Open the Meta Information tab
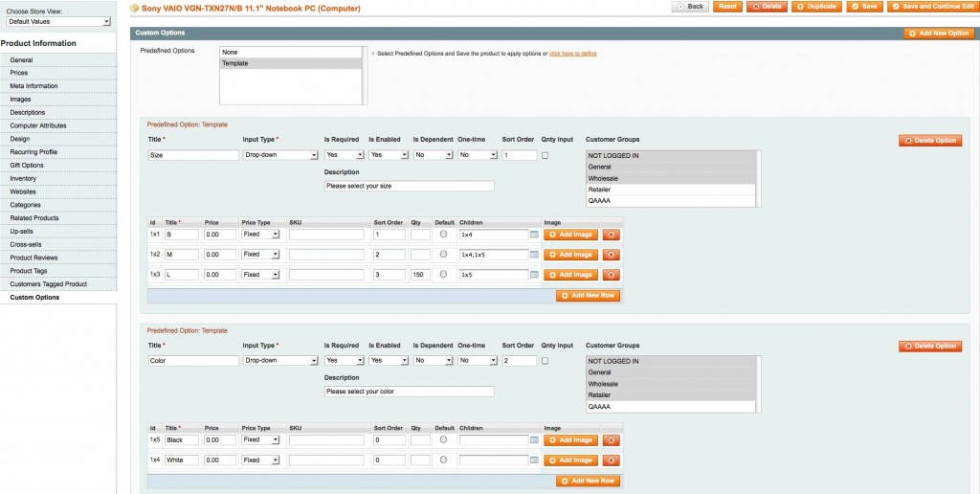980x494 pixels. coord(58,86)
